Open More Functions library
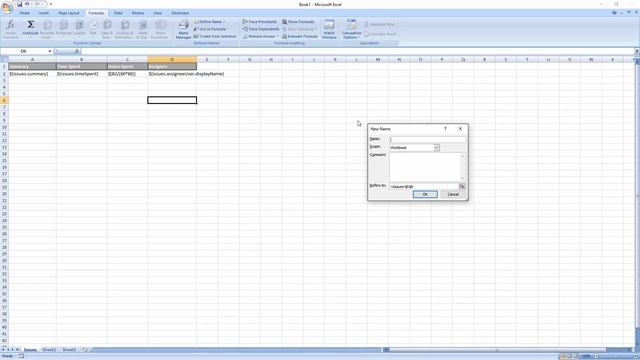Image resolution: width=640 pixels, height=360 pixels. [160, 29]
